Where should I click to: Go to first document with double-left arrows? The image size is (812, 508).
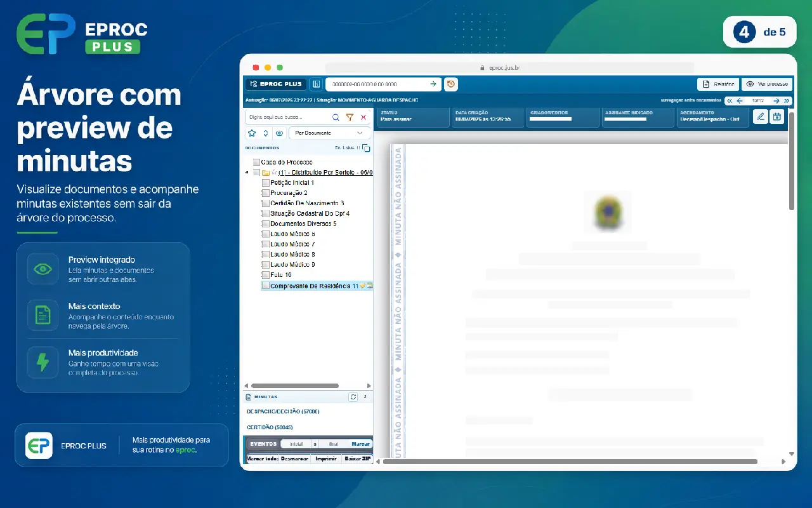(730, 101)
